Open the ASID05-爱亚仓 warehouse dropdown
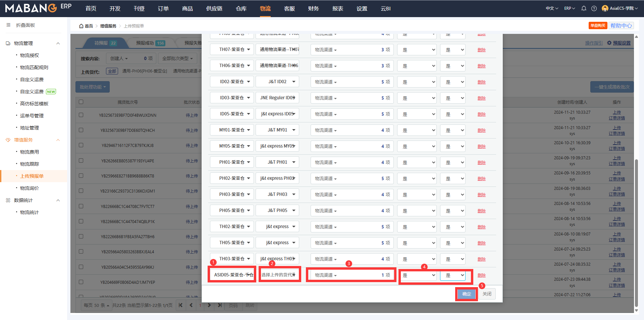 click(232, 275)
